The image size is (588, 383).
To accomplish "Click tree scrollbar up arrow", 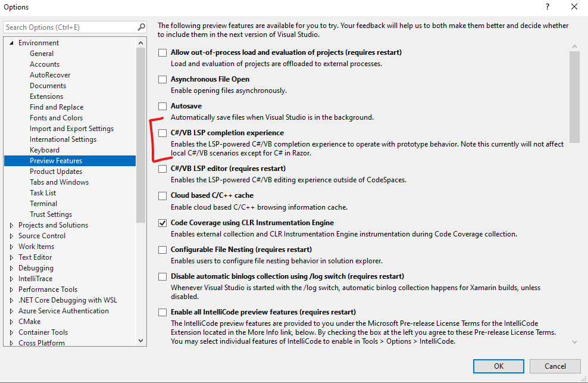I will (x=140, y=43).
